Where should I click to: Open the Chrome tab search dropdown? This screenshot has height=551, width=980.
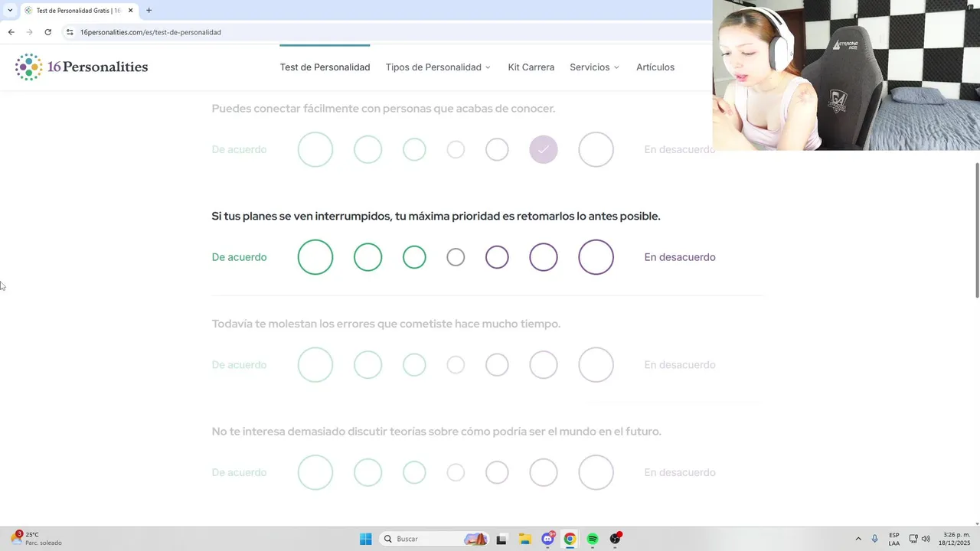point(10,11)
